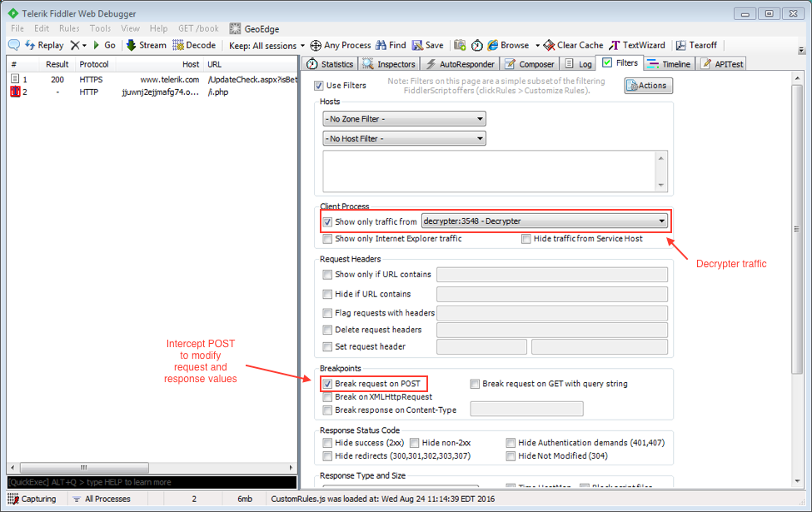Switch to the Inspectors tab

pos(390,63)
